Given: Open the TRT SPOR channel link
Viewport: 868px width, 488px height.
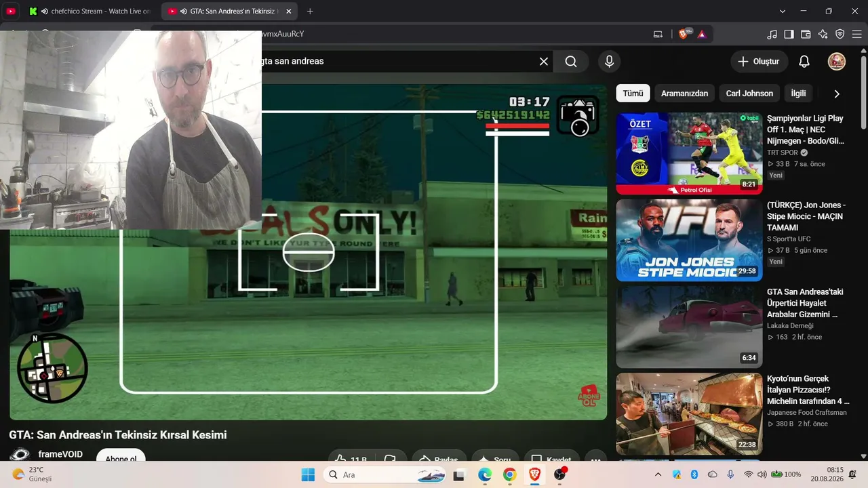Looking at the screenshot, I should pyautogui.click(x=783, y=153).
